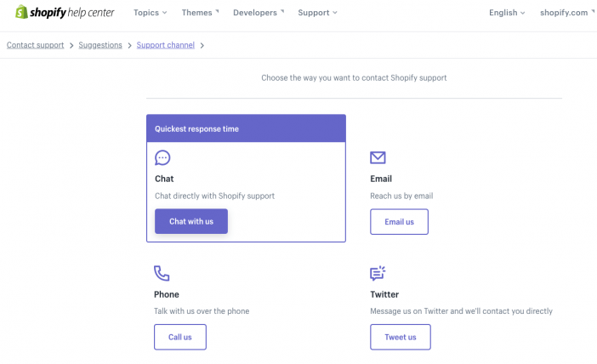
Task: Open the Developers menu item
Action: [x=259, y=13]
